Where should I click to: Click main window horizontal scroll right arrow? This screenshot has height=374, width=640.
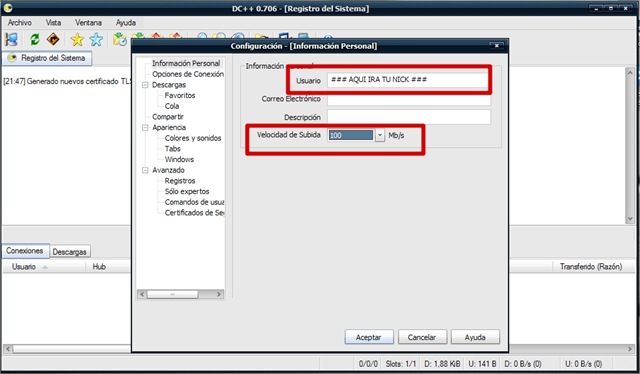[630, 349]
